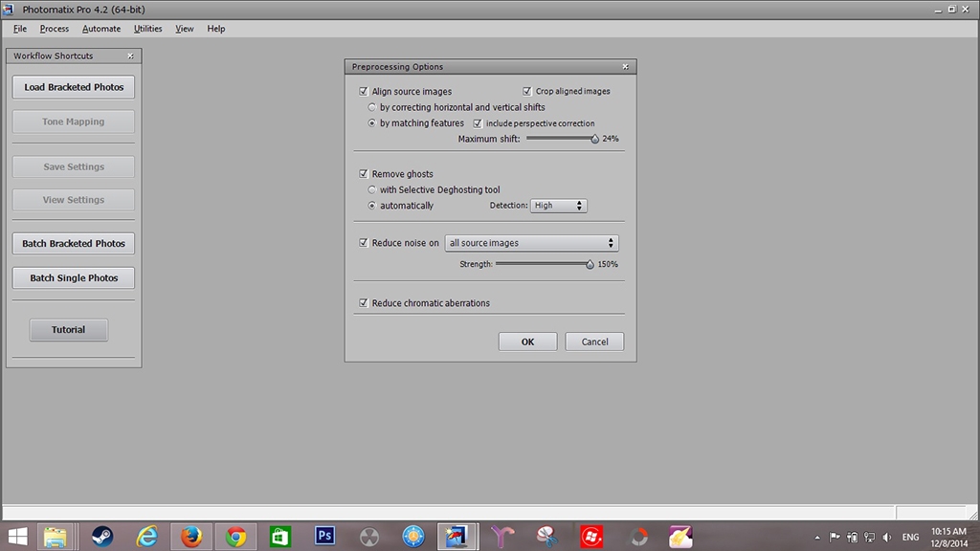This screenshot has width=980, height=551.
Task: Launch Steam from the taskbar
Action: (x=102, y=537)
